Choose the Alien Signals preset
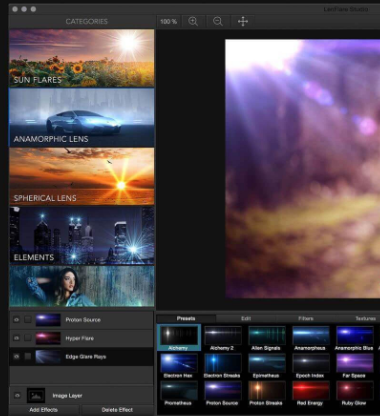380x416 pixels. [x=266, y=338]
